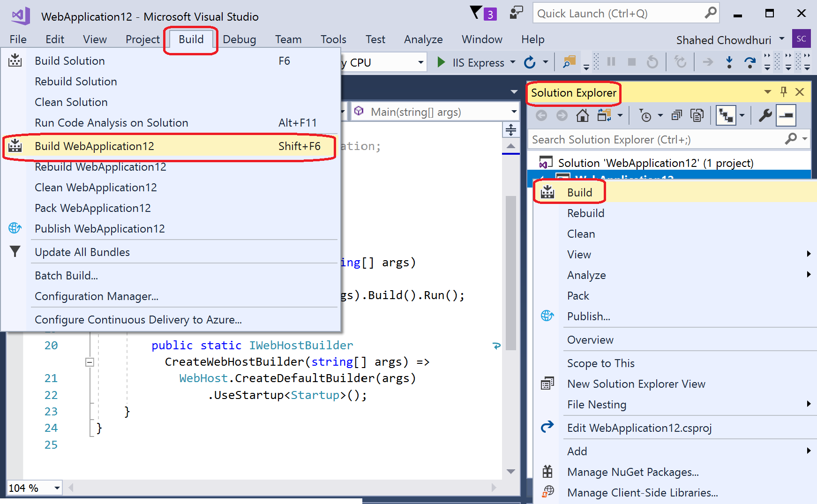The height and width of the screenshot is (504, 817).
Task: Select Build in the context menu
Action: point(675,192)
